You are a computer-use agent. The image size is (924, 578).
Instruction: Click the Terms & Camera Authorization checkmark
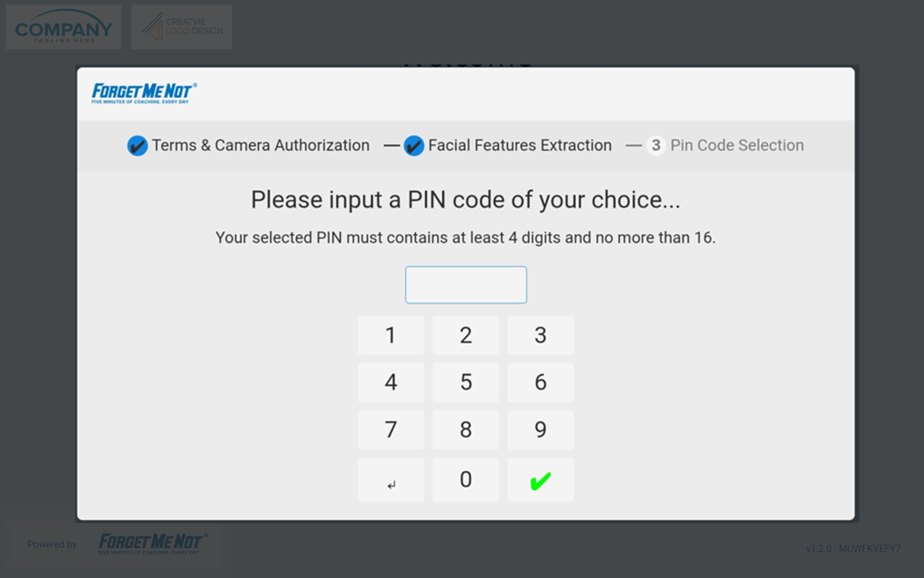pyautogui.click(x=137, y=146)
